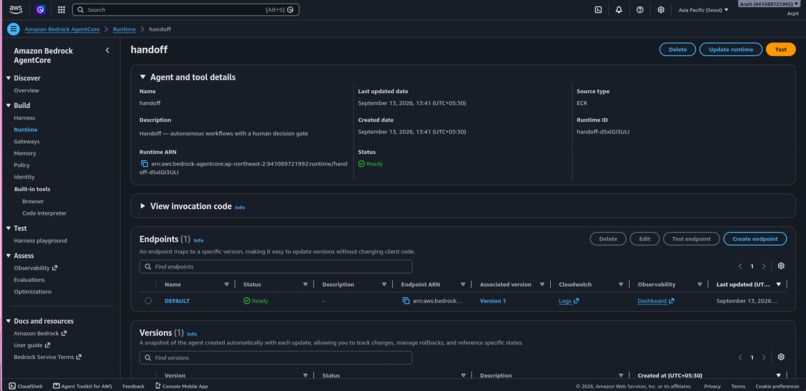Open Version 1 link

click(x=492, y=301)
